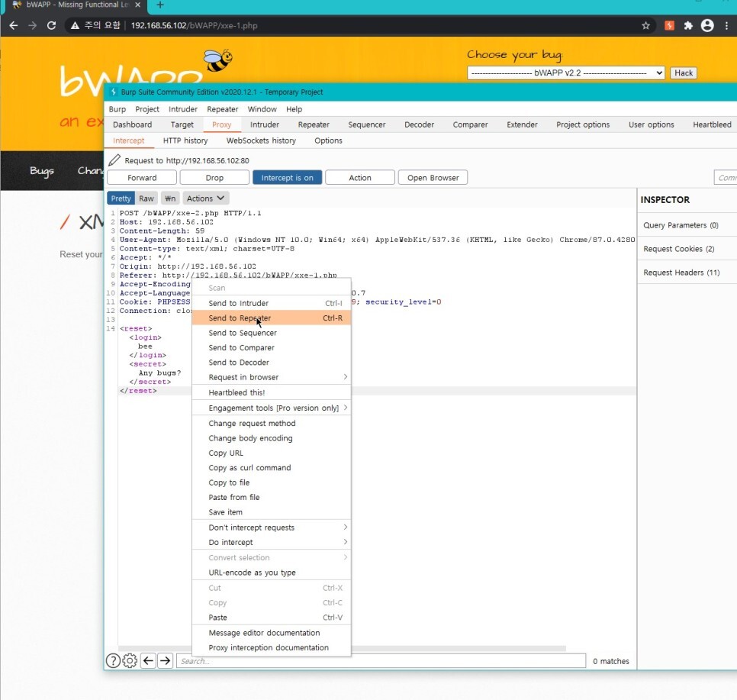The image size is (737, 700).
Task: Select Heartbleed this! menu entry
Action: 272,392
